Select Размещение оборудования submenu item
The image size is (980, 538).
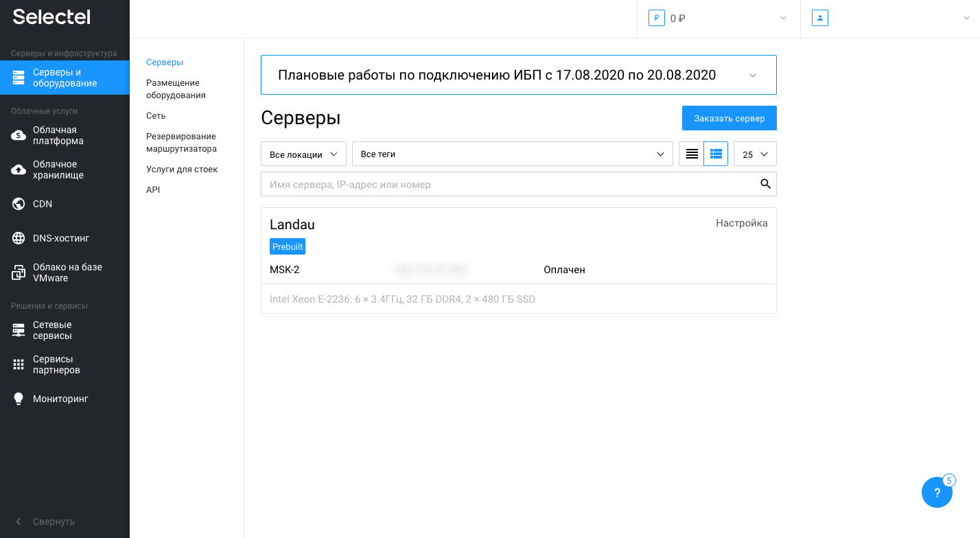[x=176, y=89]
